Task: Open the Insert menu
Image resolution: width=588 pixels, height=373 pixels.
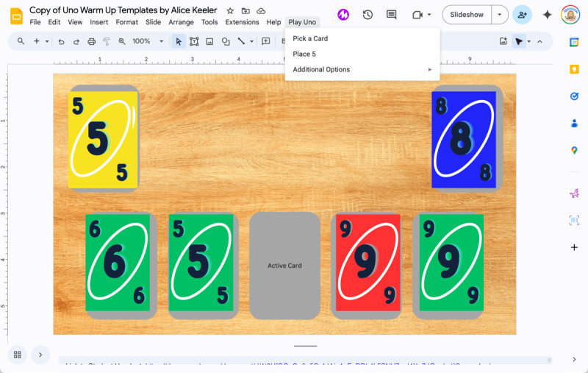Action: (99, 22)
